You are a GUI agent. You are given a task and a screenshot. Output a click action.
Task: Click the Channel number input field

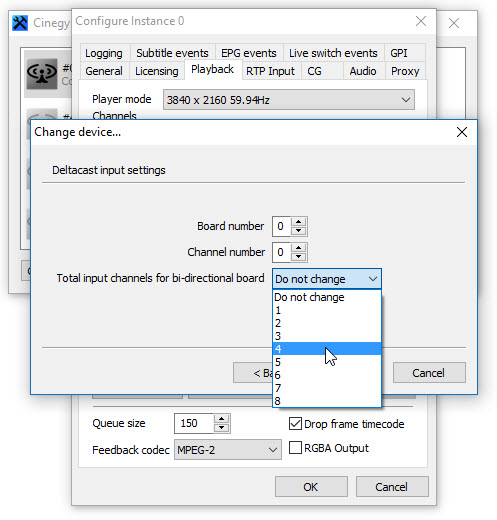tap(282, 252)
